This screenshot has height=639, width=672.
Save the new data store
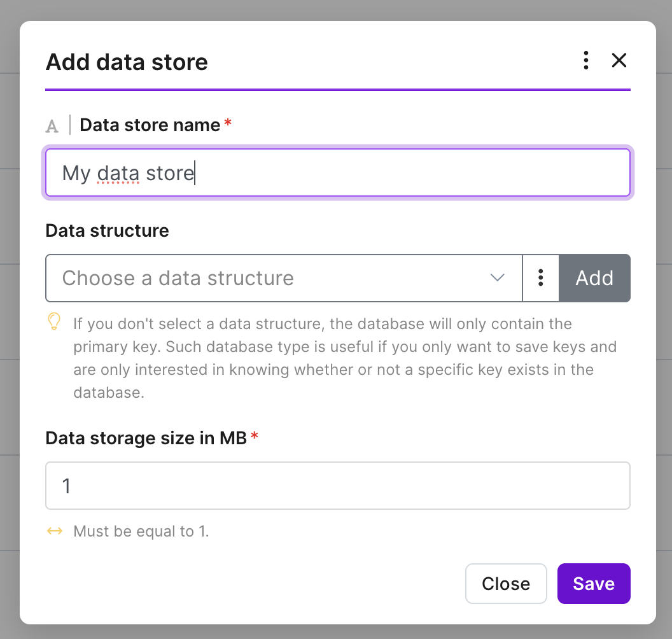[594, 584]
